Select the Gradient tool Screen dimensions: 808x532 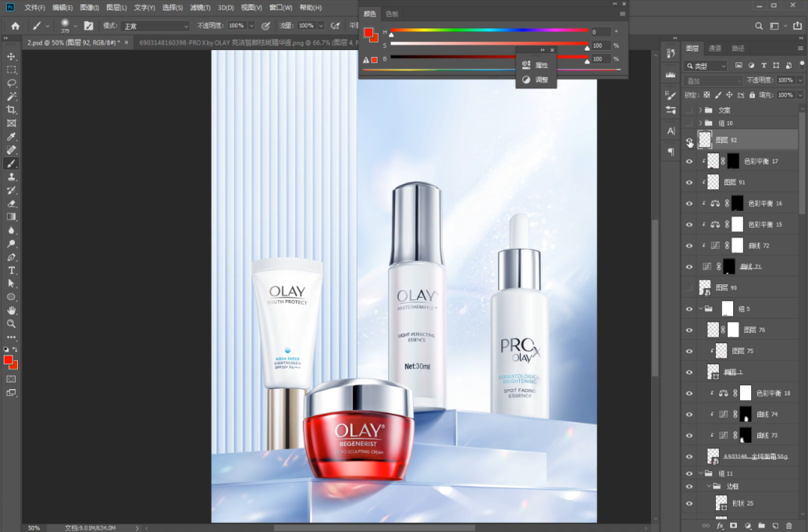pos(11,217)
